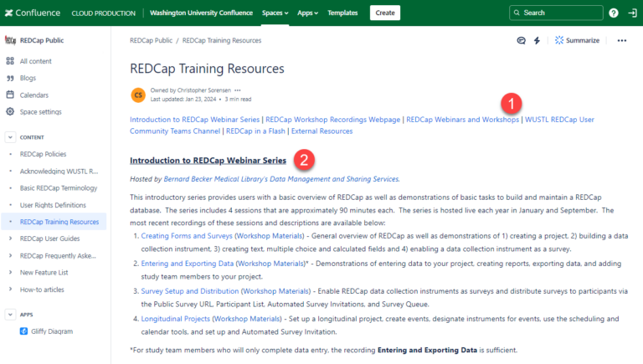Expand the REDCap User Guides tree arrow

(10, 238)
